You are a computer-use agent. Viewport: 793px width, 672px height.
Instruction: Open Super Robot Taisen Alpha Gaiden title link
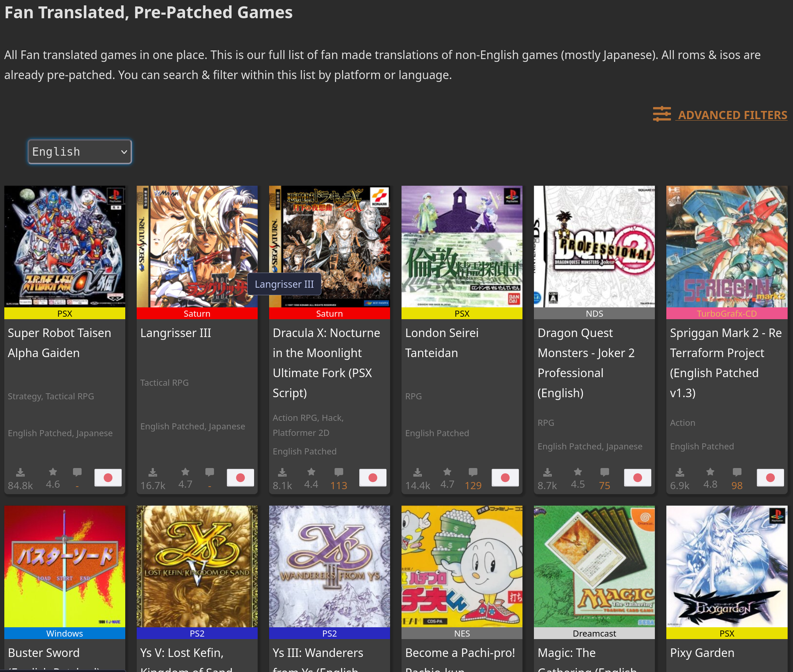(x=59, y=343)
